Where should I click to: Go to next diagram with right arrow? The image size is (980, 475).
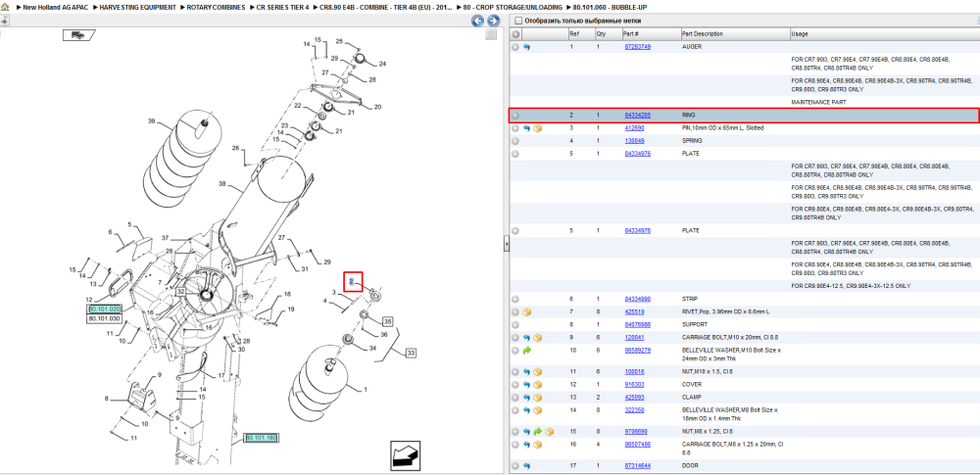[x=493, y=21]
